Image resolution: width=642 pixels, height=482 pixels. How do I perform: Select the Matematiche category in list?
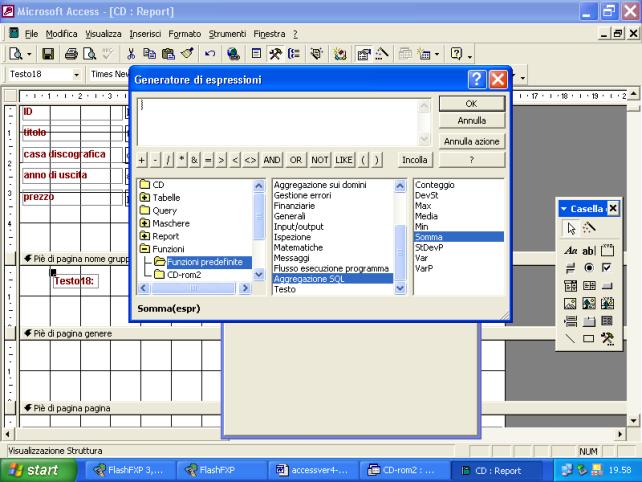(298, 247)
